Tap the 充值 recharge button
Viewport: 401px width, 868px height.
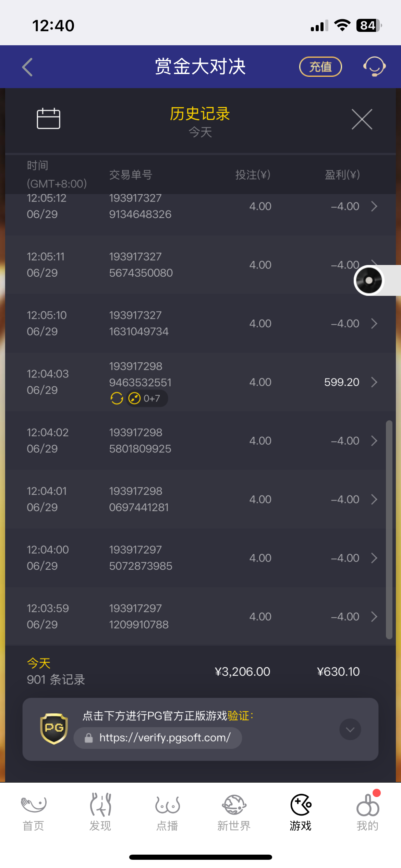tap(320, 67)
